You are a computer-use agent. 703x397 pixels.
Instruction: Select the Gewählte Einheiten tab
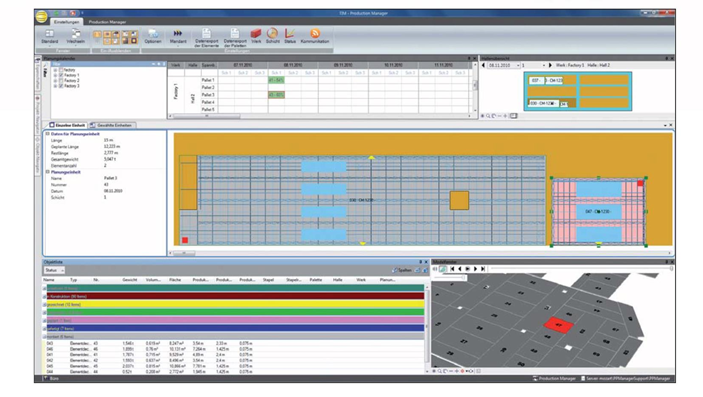(112, 125)
